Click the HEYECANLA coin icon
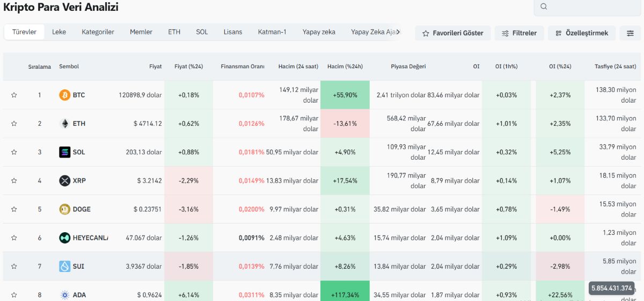The height and width of the screenshot is (301, 644). (x=64, y=238)
